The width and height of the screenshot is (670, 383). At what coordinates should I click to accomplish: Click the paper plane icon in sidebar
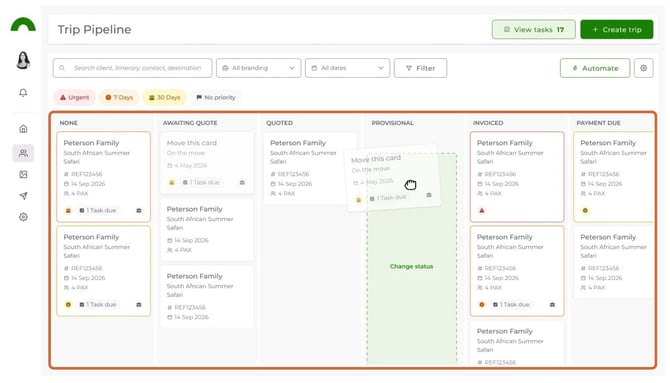[x=24, y=196]
